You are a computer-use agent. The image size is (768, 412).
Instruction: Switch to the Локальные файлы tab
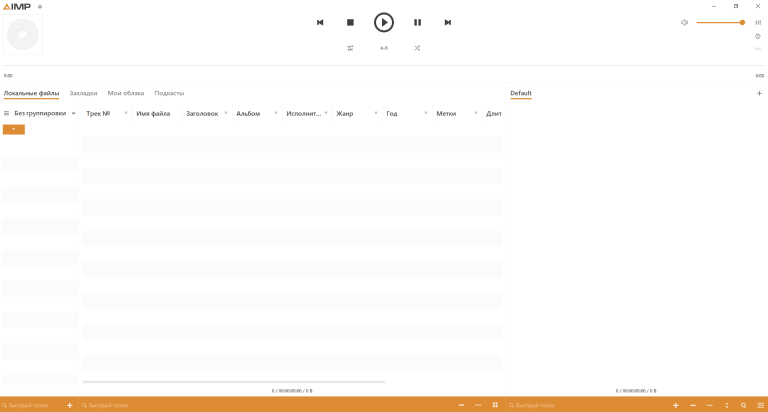coord(31,93)
